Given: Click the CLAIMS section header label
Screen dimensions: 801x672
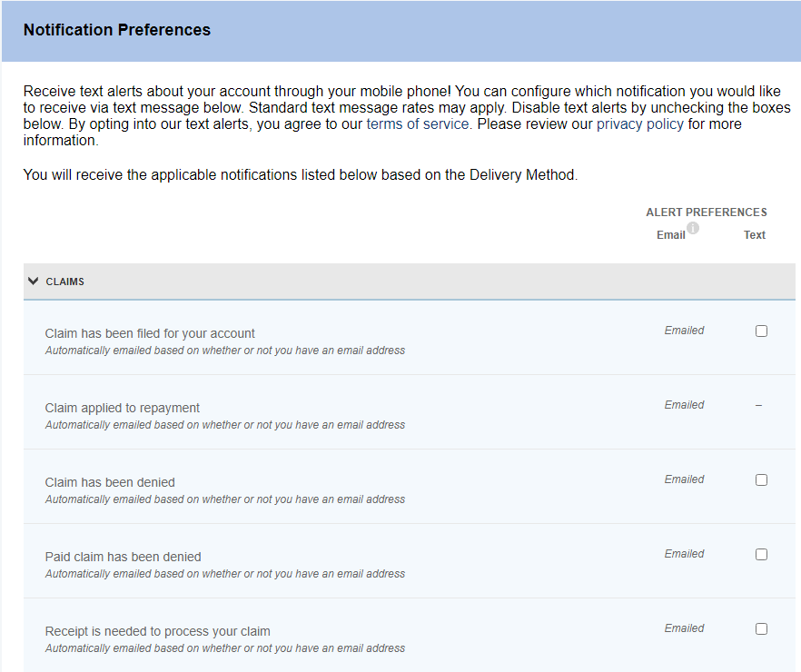Looking at the screenshot, I should pyautogui.click(x=65, y=282).
